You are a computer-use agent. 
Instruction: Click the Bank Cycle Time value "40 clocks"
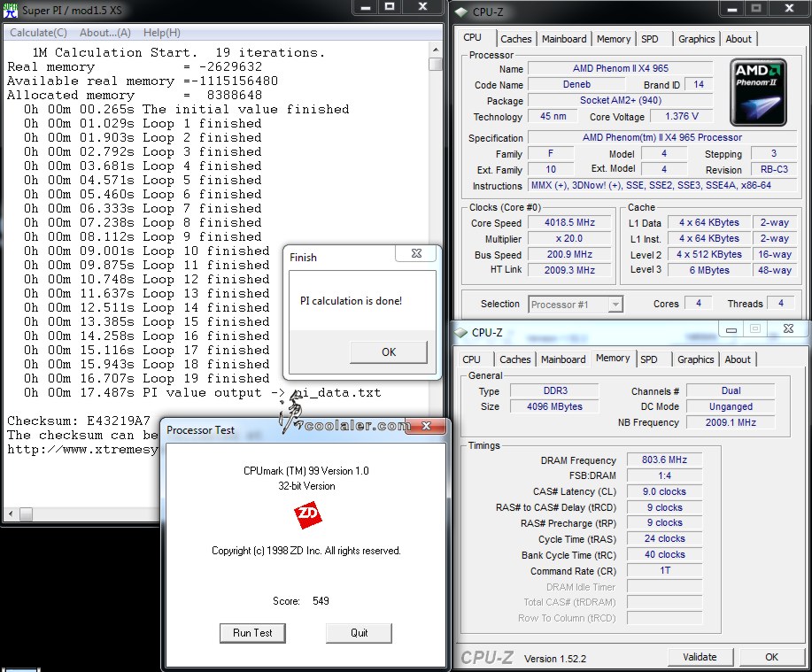(x=664, y=554)
